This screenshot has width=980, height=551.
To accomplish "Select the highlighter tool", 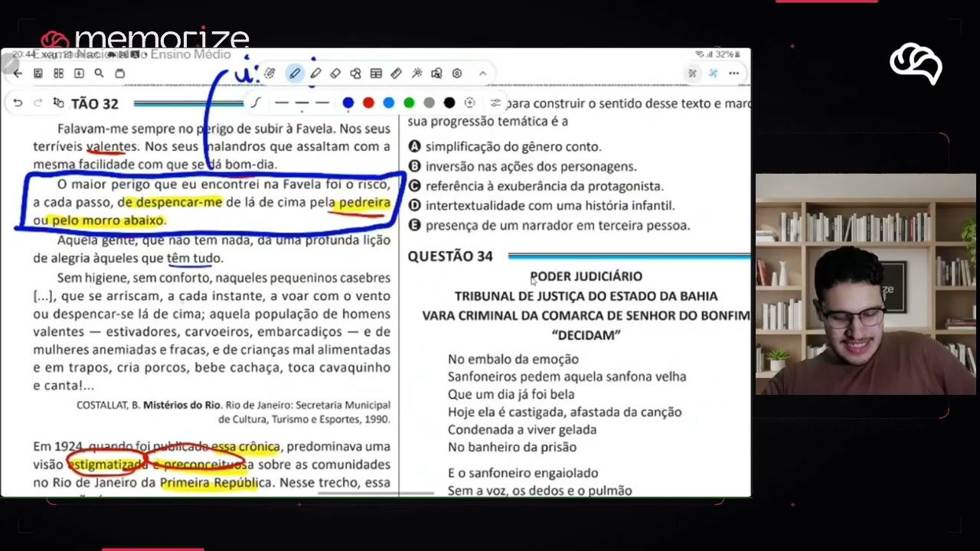I will click(315, 73).
